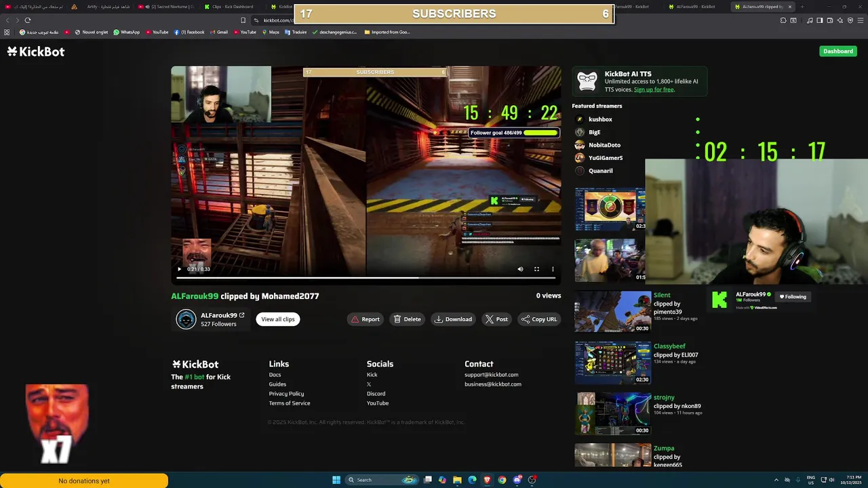
Task: Open WhatsApp bookmark
Action: tap(126, 32)
